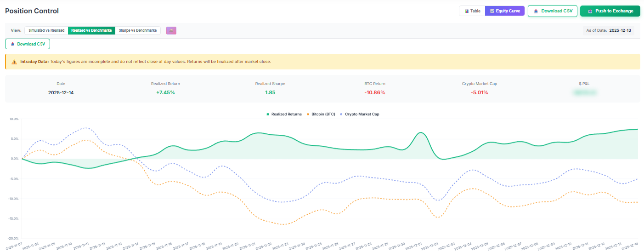Click the blurred $ P&L value
Viewport: 644px width, 252px height.
pyautogui.click(x=584, y=92)
